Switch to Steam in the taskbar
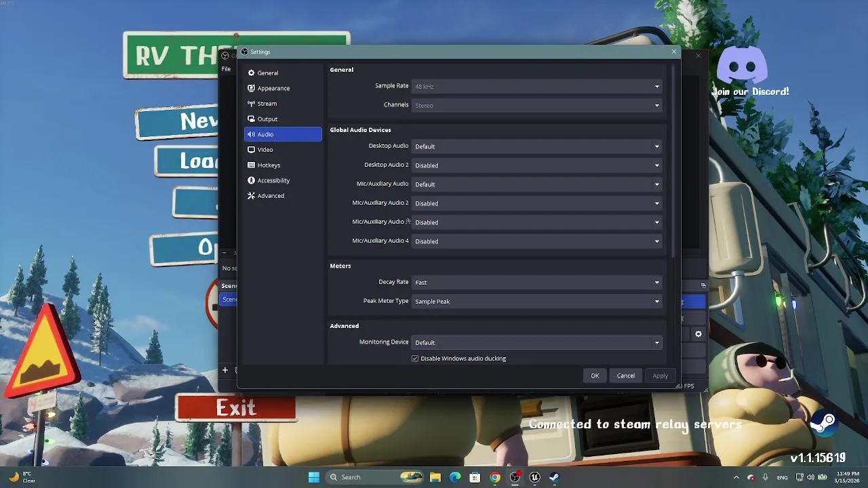Image resolution: width=868 pixels, height=488 pixels. click(x=554, y=477)
